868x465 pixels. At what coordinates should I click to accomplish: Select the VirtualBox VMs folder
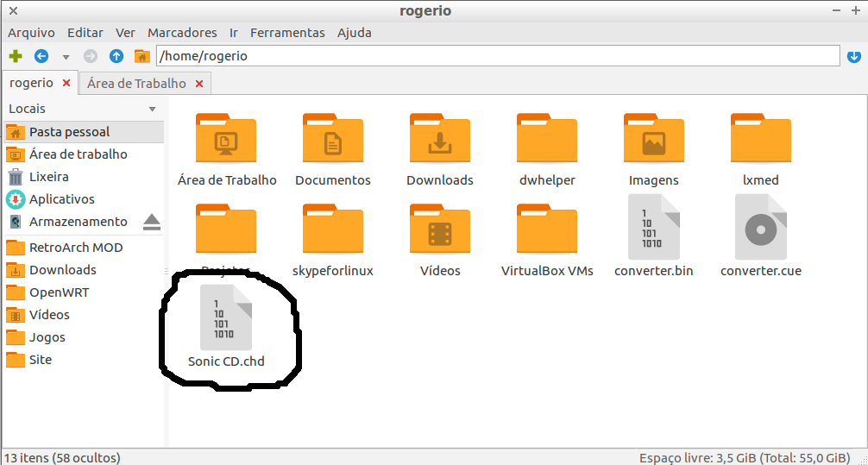click(547, 233)
